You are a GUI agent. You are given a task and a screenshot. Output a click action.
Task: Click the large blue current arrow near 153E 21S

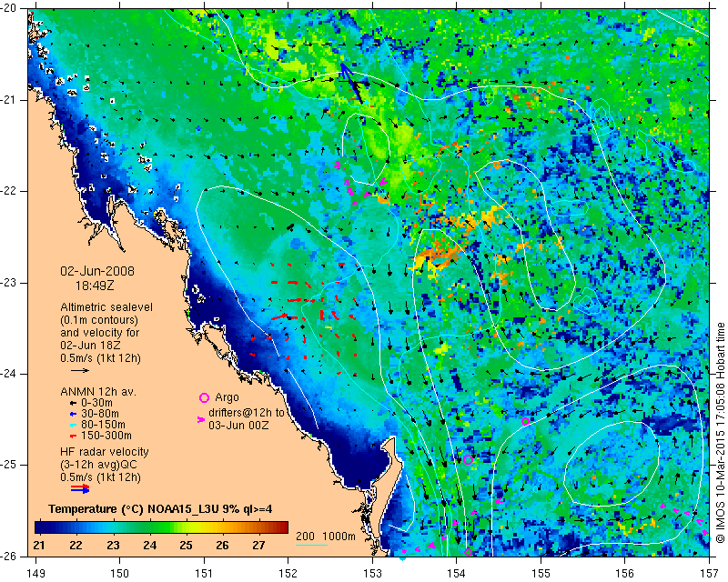tap(351, 83)
